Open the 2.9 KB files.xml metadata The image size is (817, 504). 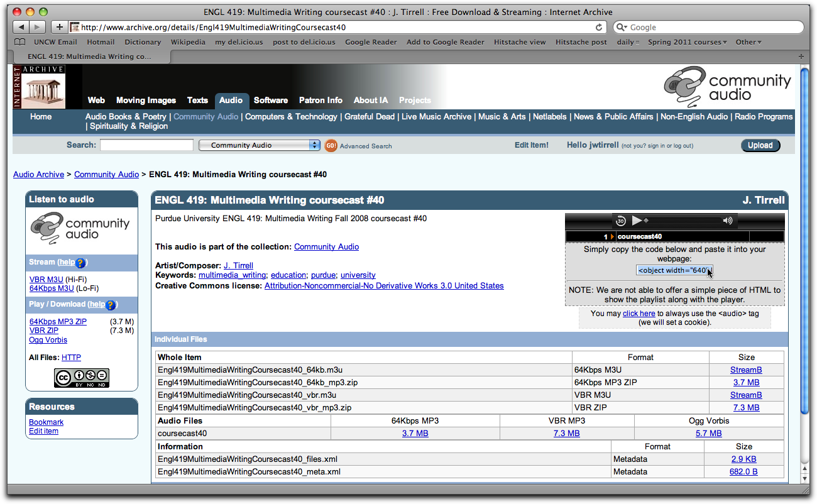[x=744, y=459]
